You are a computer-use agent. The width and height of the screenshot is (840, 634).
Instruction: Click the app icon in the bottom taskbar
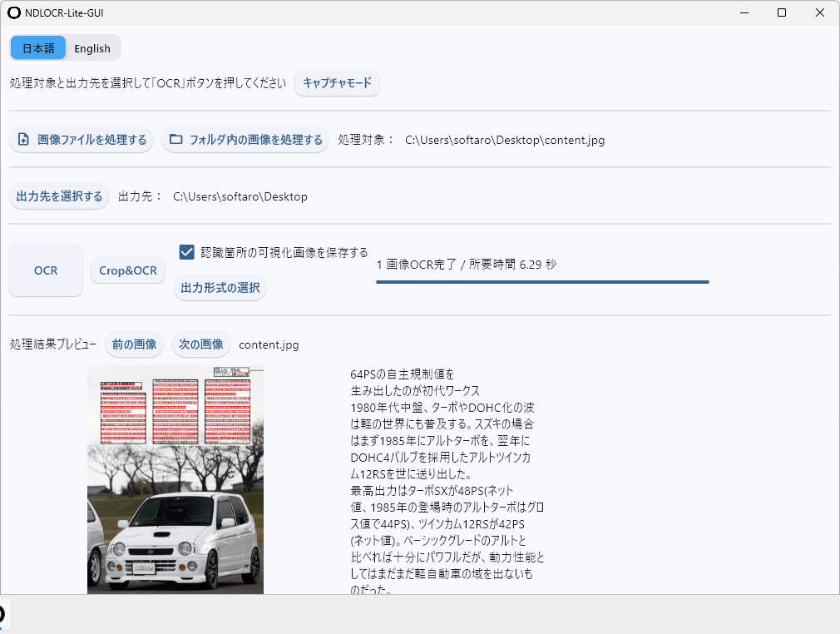tap(2, 614)
